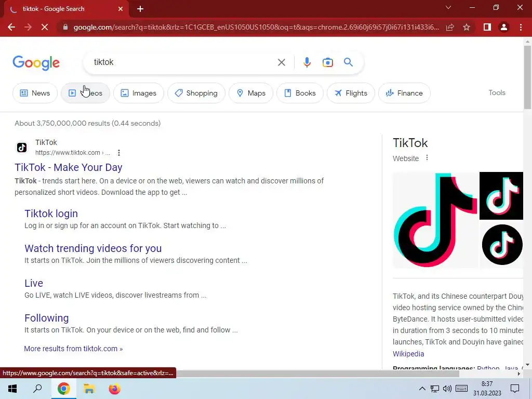Click the browser forward arrow
Screen dimensions: 532x399
[28, 27]
